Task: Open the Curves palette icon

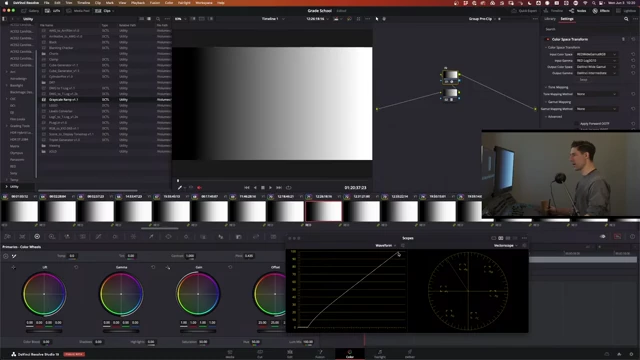Action: point(98,237)
